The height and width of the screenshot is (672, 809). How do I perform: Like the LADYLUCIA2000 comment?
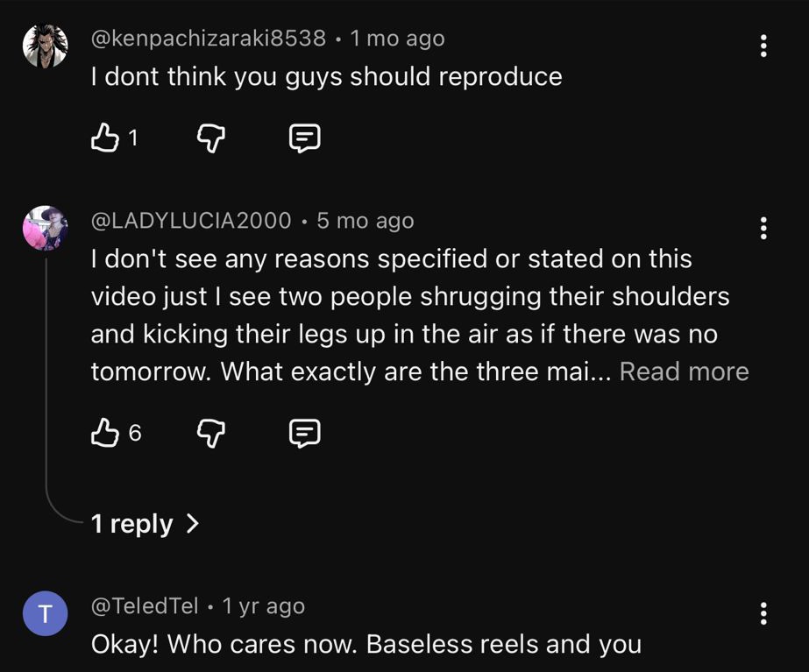click(104, 432)
